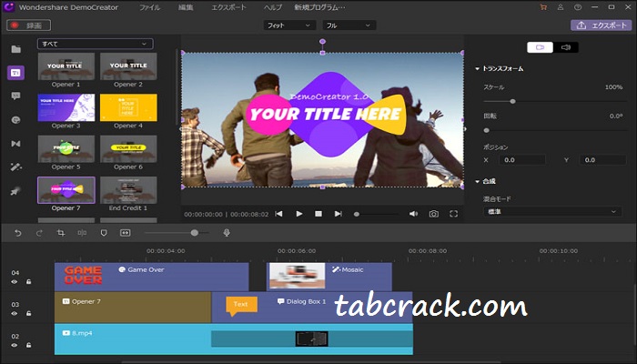The height and width of the screenshot is (364, 637).
Task: Click the marker shield icon
Action: [104, 233]
